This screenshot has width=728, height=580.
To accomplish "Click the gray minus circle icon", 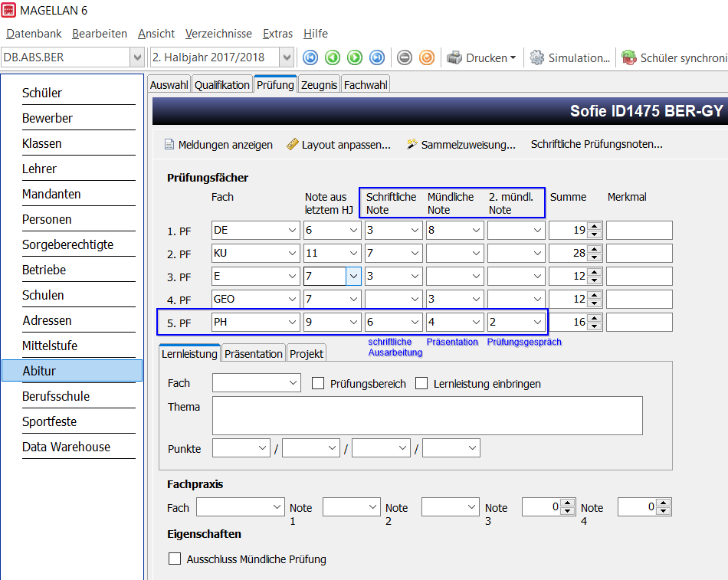I will point(405,57).
